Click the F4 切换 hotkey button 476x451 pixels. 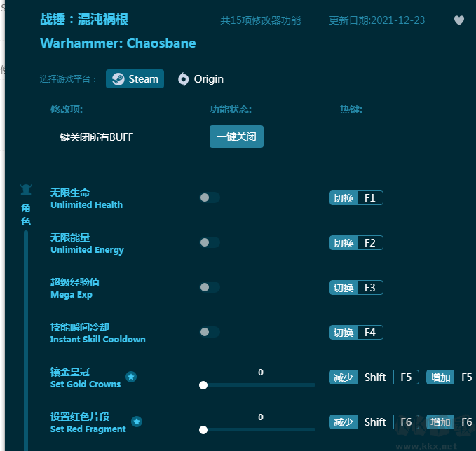pos(356,333)
